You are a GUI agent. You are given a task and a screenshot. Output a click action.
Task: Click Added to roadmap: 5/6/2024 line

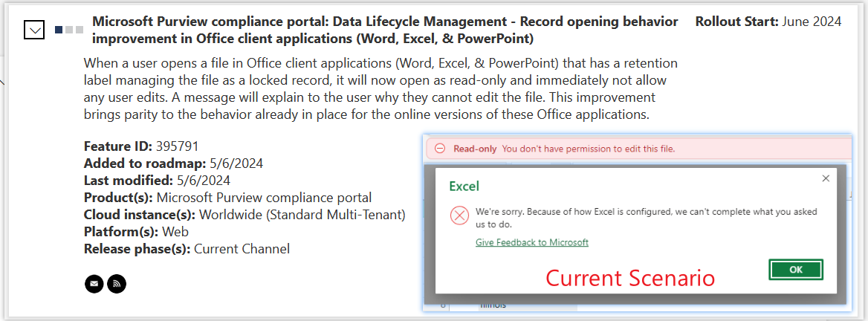tap(173, 163)
